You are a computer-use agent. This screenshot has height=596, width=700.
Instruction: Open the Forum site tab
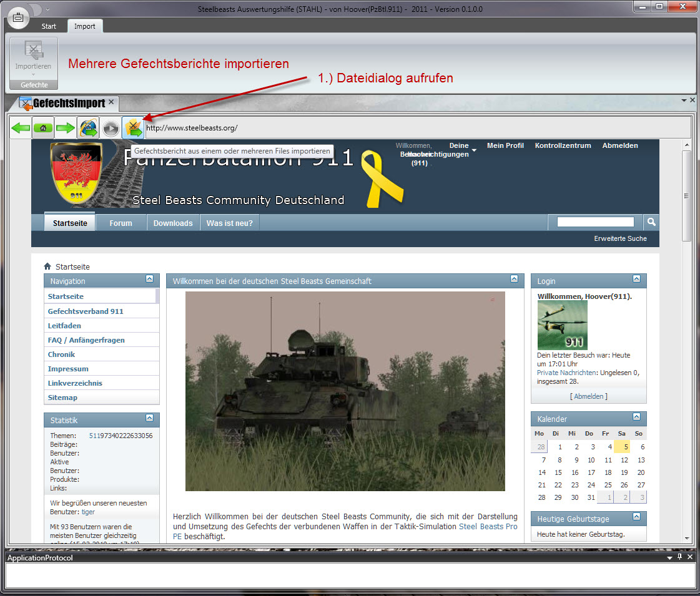pos(121,223)
